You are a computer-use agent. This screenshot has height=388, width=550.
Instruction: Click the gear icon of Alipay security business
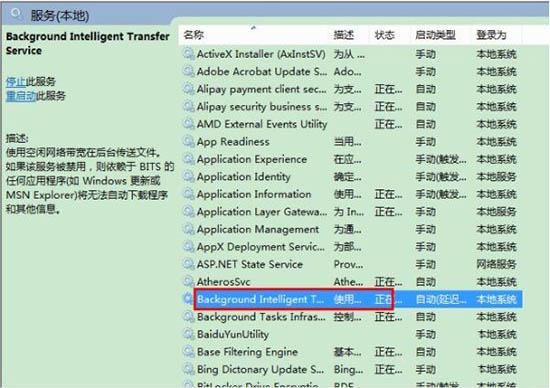(188, 107)
